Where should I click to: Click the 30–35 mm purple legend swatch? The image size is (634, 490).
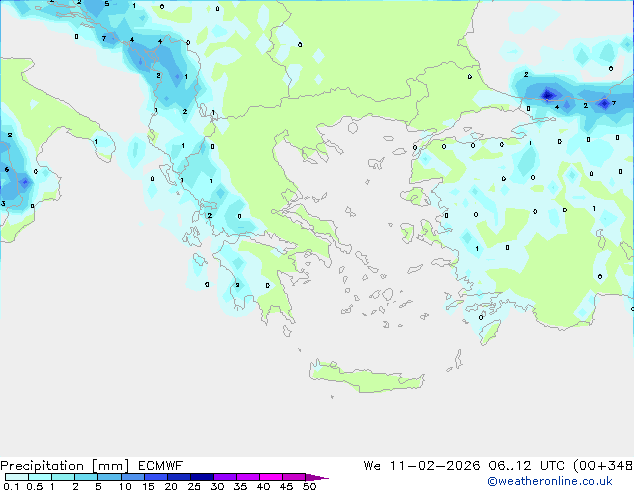pyautogui.click(x=225, y=477)
